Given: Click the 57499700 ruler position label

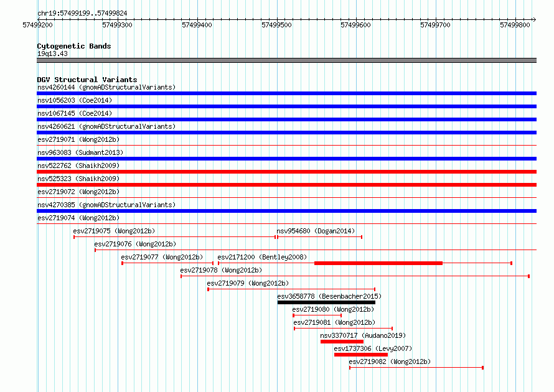Looking at the screenshot, I should pos(435,25).
